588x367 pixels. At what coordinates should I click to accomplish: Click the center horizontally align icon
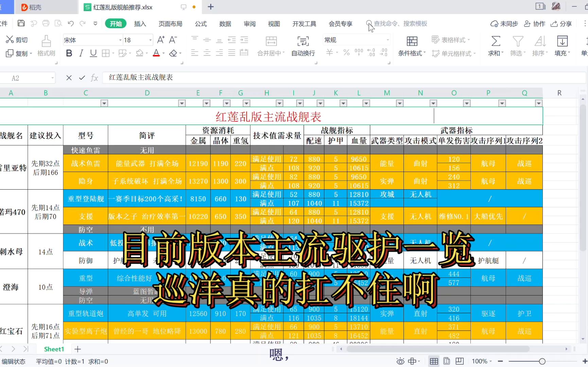coord(207,53)
